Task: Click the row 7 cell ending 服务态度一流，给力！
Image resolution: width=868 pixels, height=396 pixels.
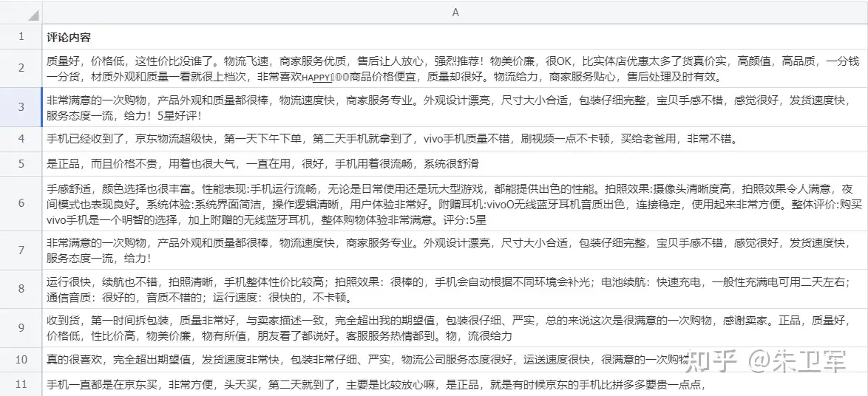Action: pos(455,250)
